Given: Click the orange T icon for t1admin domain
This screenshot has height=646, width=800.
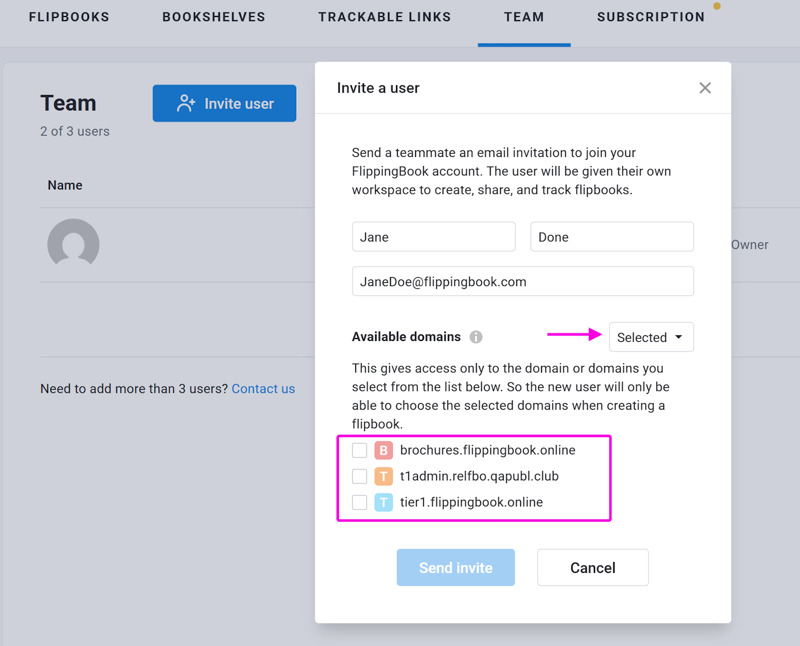Looking at the screenshot, I should 383,476.
